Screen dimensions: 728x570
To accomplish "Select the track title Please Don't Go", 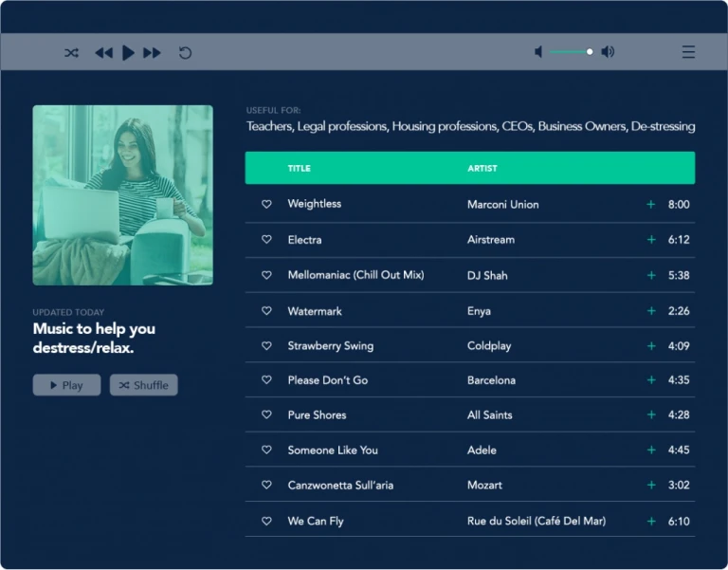I will point(328,380).
